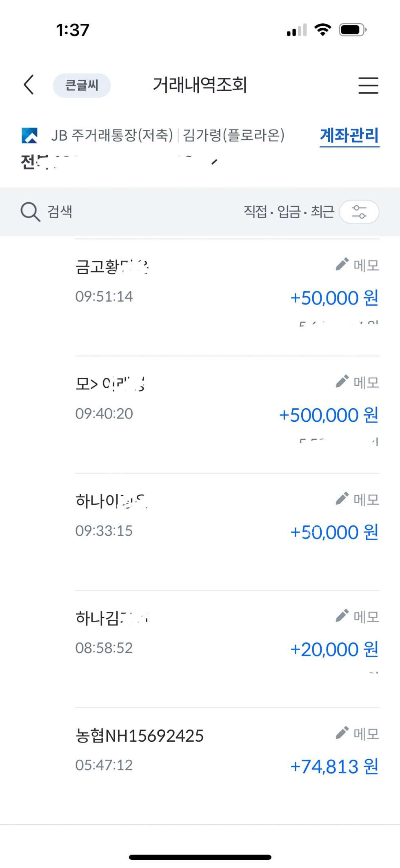The width and height of the screenshot is (400, 868).
Task: Open the hamburger menu icon
Action: (368, 85)
